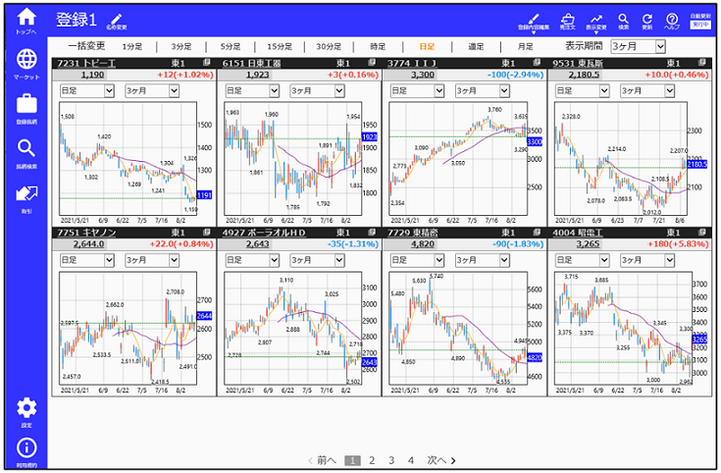The width and height of the screenshot is (721, 473).
Task: Click price 3,300 in 3774 IIJ panel
Action: pos(423,74)
